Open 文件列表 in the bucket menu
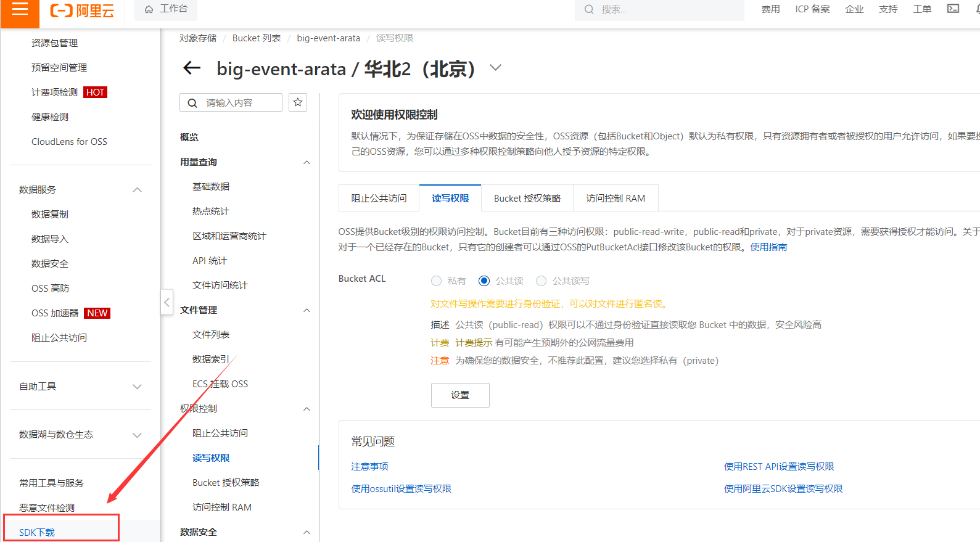The image size is (980, 542). coord(211,335)
